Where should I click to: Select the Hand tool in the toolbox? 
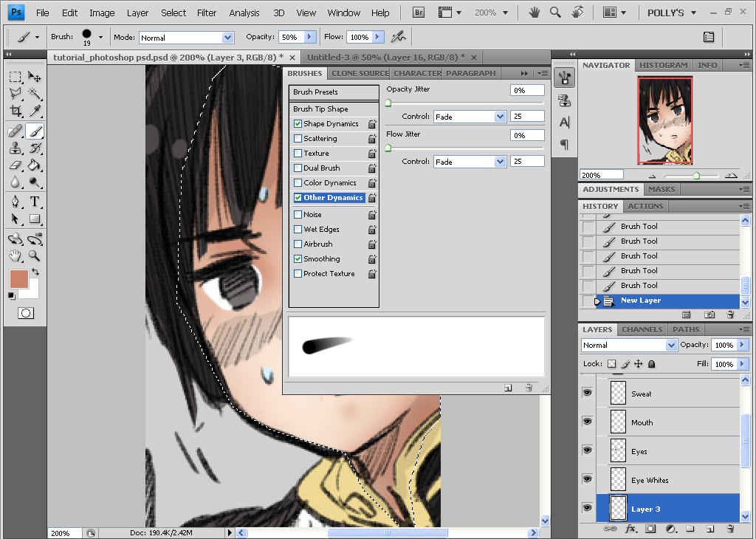(16, 255)
